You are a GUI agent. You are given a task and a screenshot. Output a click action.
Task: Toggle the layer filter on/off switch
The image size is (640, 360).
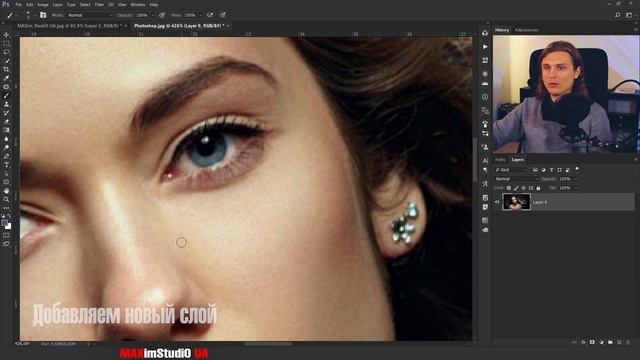pos(577,169)
